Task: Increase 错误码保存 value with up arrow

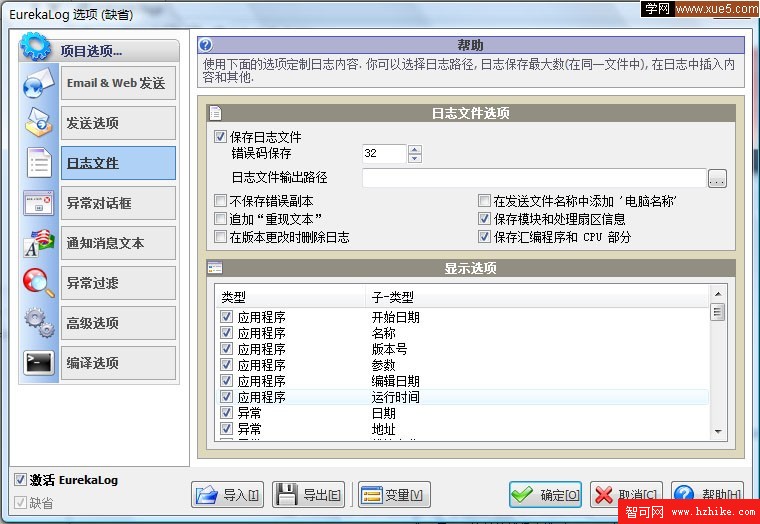Action: point(415,149)
